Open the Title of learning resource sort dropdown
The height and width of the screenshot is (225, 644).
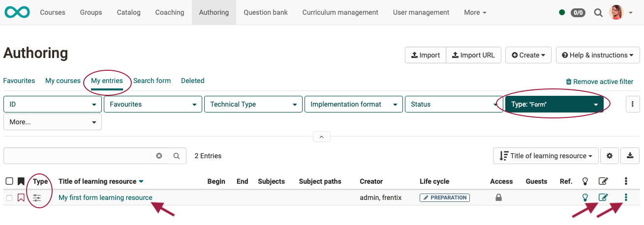pyautogui.click(x=546, y=156)
